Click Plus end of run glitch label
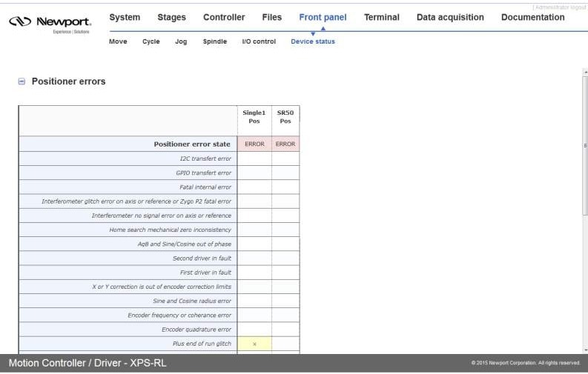 (202, 344)
